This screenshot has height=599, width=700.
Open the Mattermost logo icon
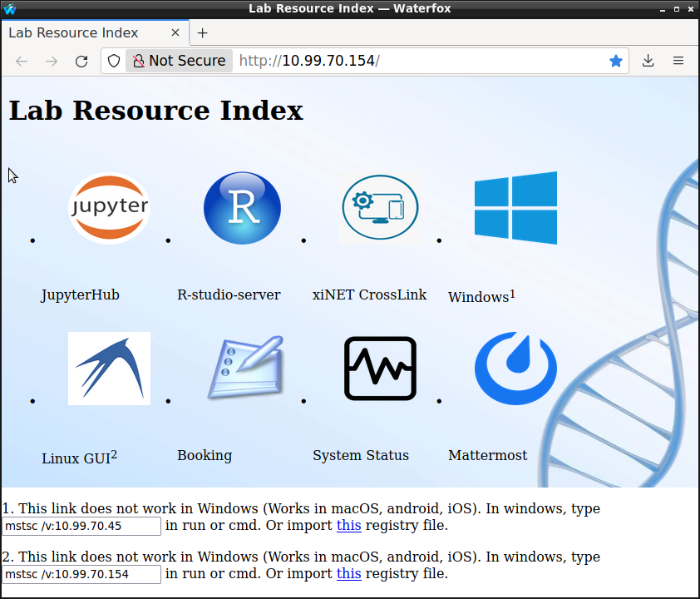515,369
